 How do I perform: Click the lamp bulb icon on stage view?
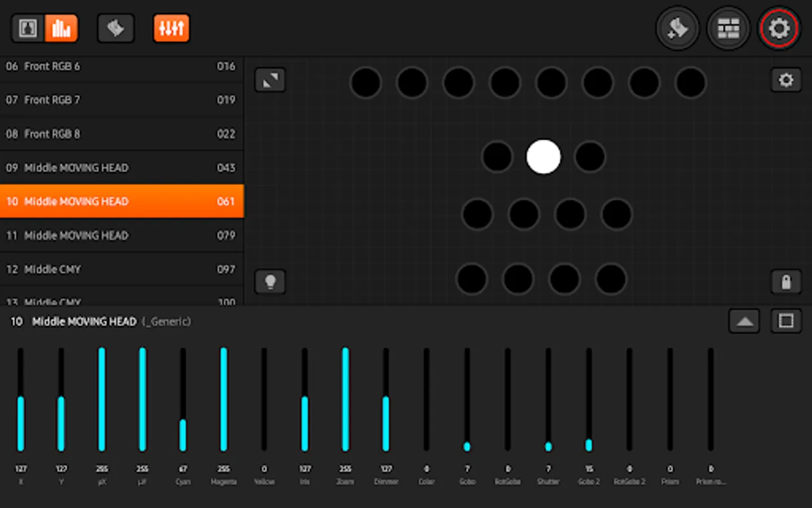(x=270, y=282)
